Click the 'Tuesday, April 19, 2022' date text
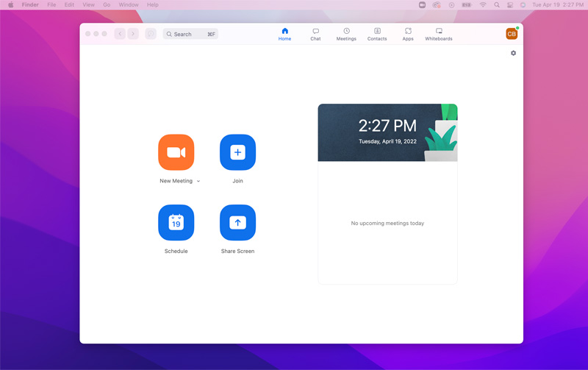This screenshot has width=588, height=370. 387,141
